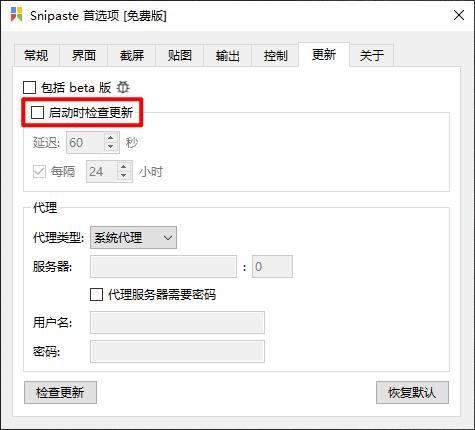Open the 输出 tab

point(227,55)
